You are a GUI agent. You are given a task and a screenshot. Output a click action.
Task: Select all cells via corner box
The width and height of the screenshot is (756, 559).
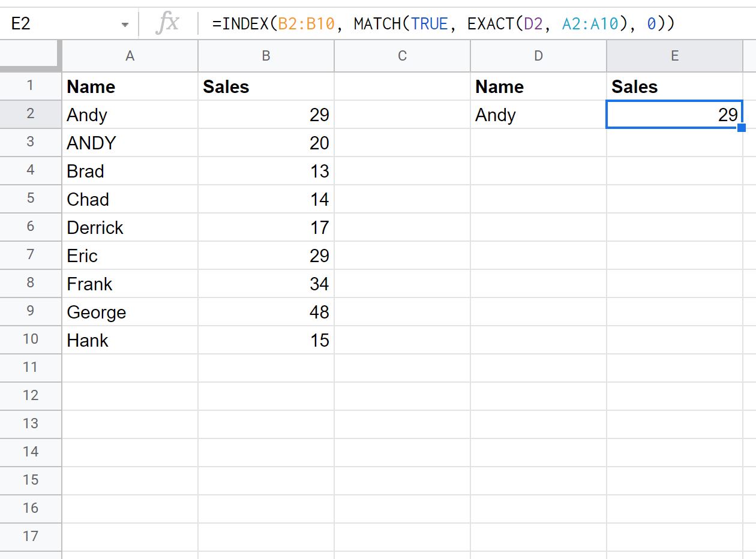(31, 56)
